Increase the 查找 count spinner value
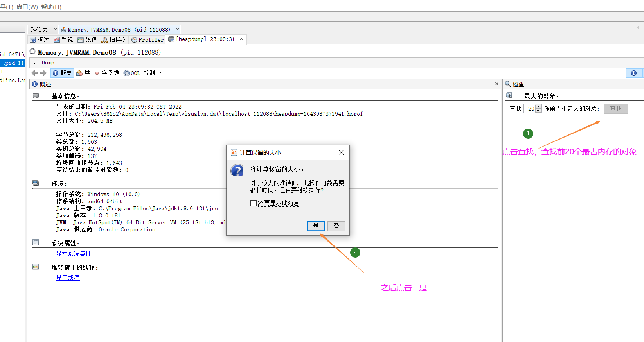Viewport: 644px width, 342px height. point(538,107)
